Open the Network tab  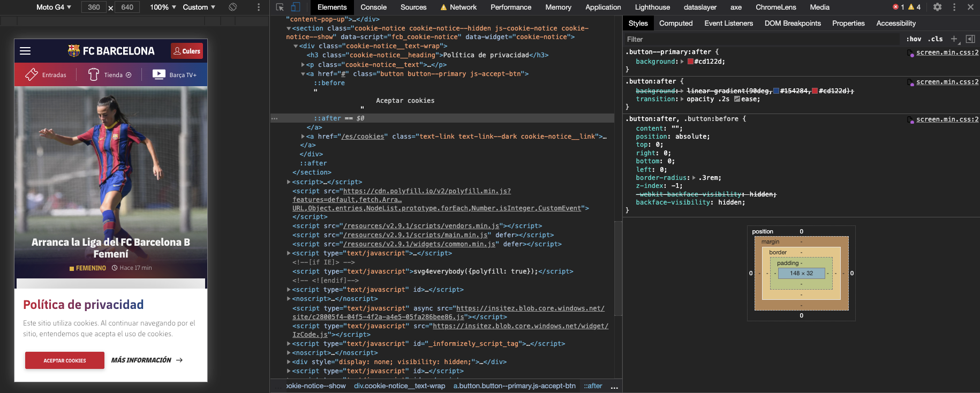tap(458, 7)
